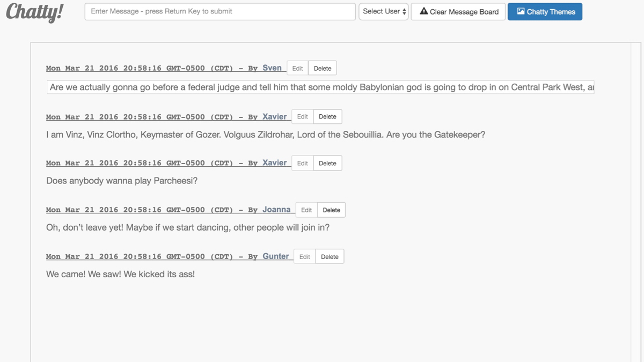Click the username Gunter
This screenshot has height=362, width=644.
tap(276, 256)
